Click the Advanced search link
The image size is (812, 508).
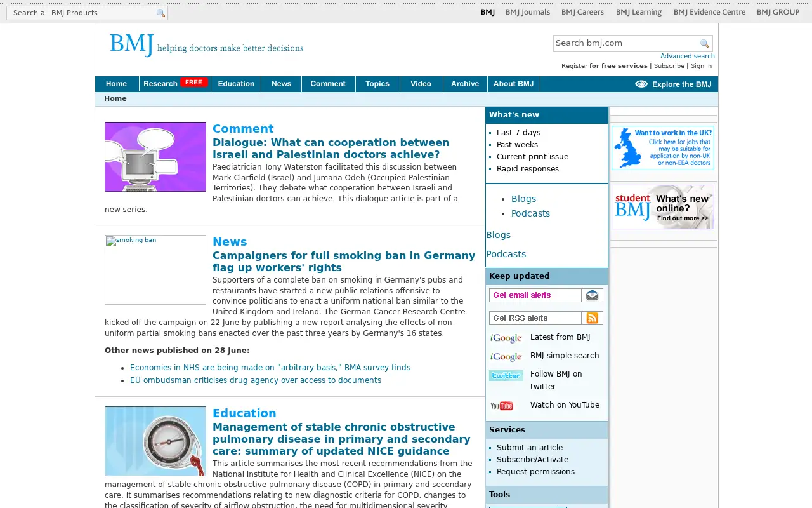pyautogui.click(x=688, y=57)
